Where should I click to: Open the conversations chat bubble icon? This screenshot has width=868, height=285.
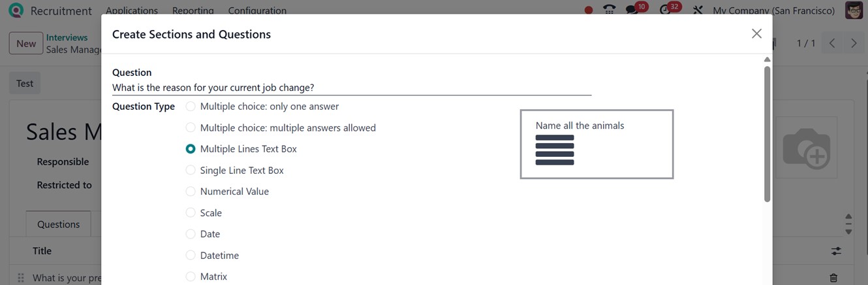(632, 10)
